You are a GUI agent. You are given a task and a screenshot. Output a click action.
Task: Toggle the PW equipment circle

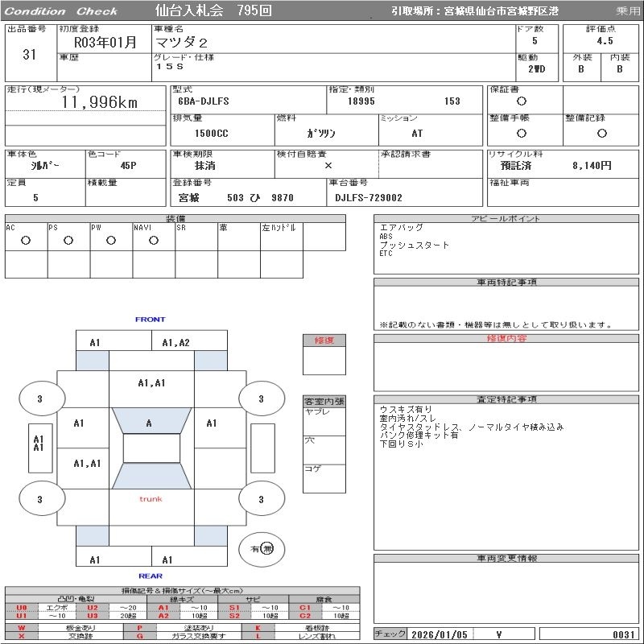click(111, 240)
